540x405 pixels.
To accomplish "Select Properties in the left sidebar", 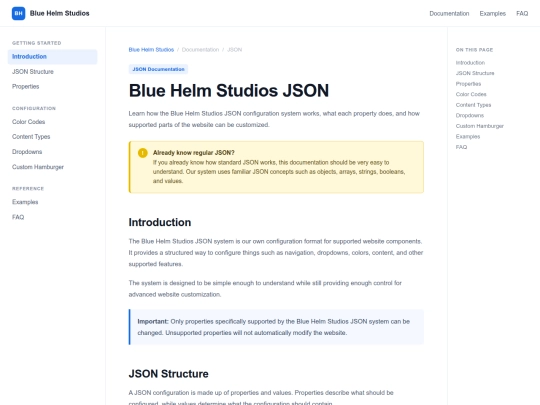I will [x=53, y=86].
